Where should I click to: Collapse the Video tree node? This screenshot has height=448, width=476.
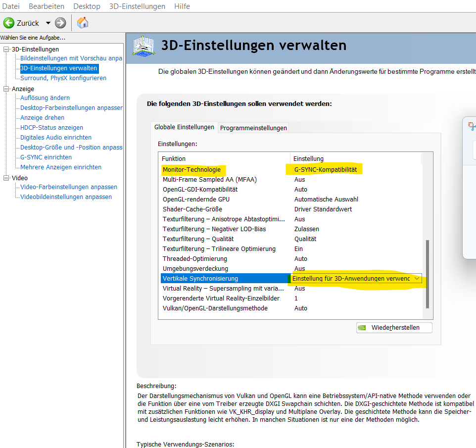6,178
